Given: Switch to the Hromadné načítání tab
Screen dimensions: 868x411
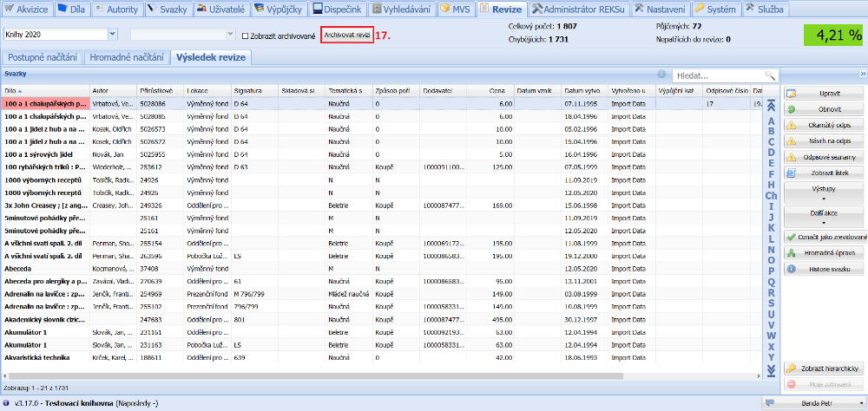Looking at the screenshot, I should click(x=126, y=57).
